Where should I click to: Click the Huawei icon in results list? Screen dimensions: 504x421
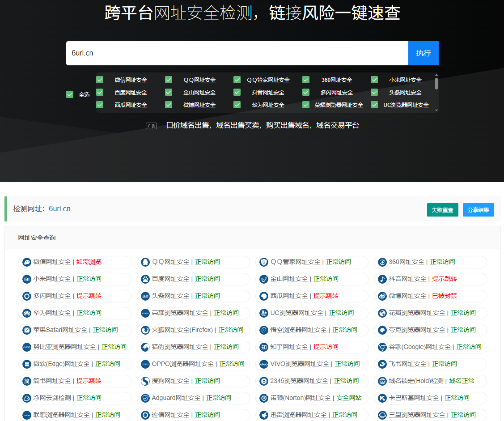click(x=27, y=313)
